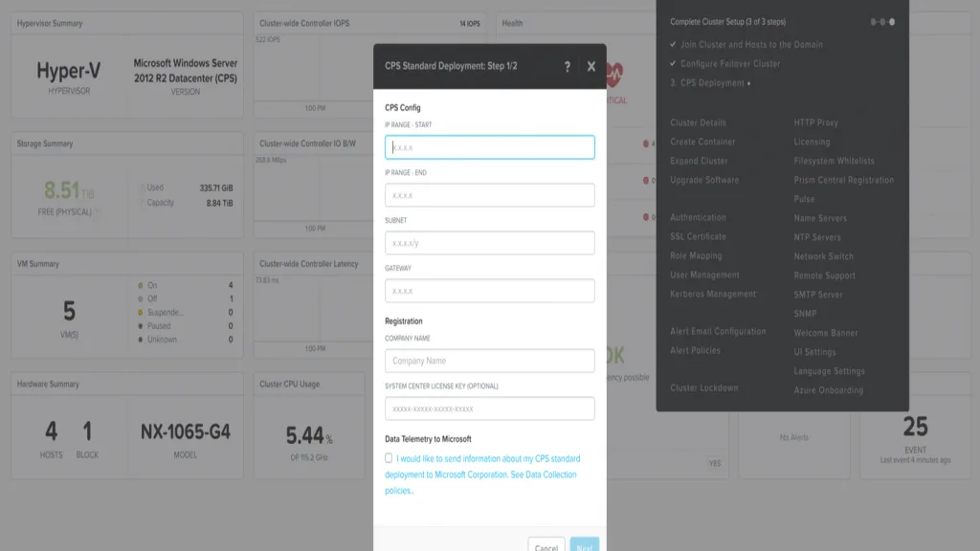Select Create Container menu entry

point(702,142)
